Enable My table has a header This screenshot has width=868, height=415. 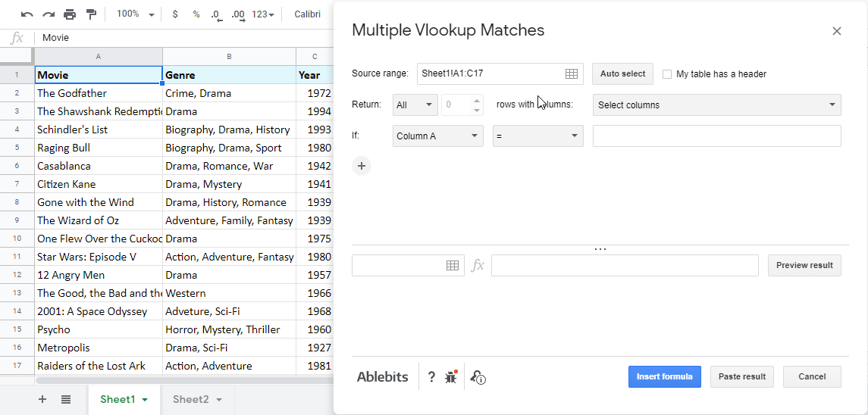coord(667,74)
